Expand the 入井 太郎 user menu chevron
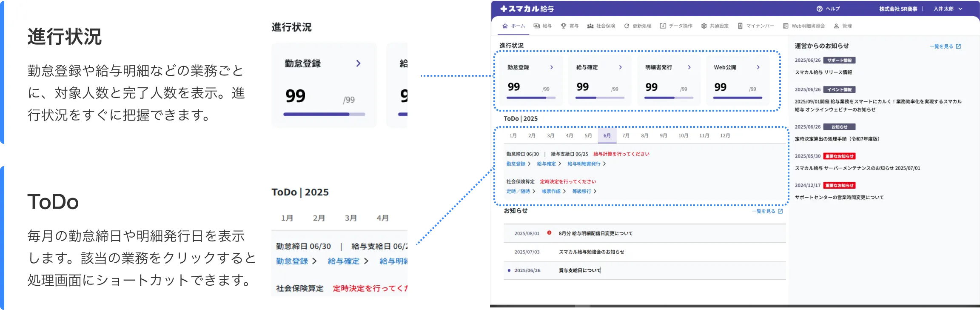This screenshot has height=310, width=980. (x=960, y=9)
